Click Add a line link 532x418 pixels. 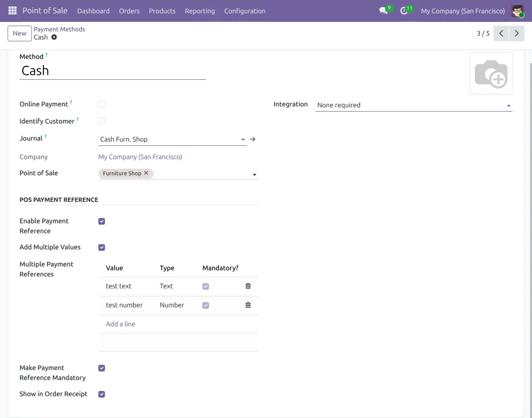tap(121, 324)
